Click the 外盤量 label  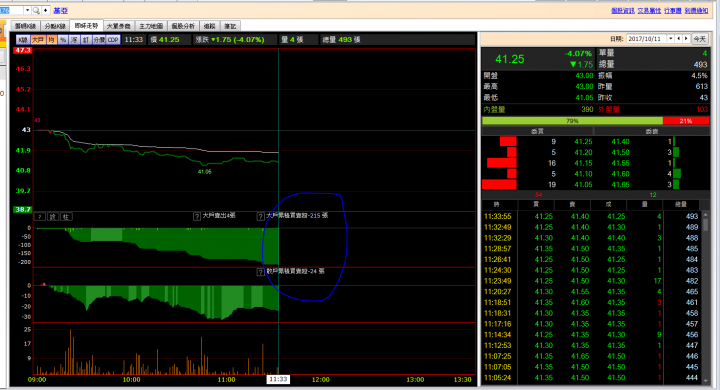pos(609,109)
